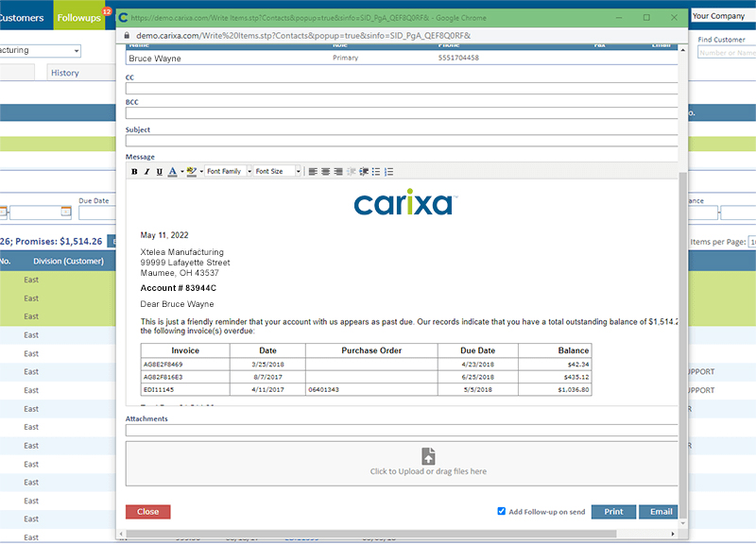Viewport: 756px width, 545px height.
Task: Open the text color picker arrow
Action: coord(181,172)
